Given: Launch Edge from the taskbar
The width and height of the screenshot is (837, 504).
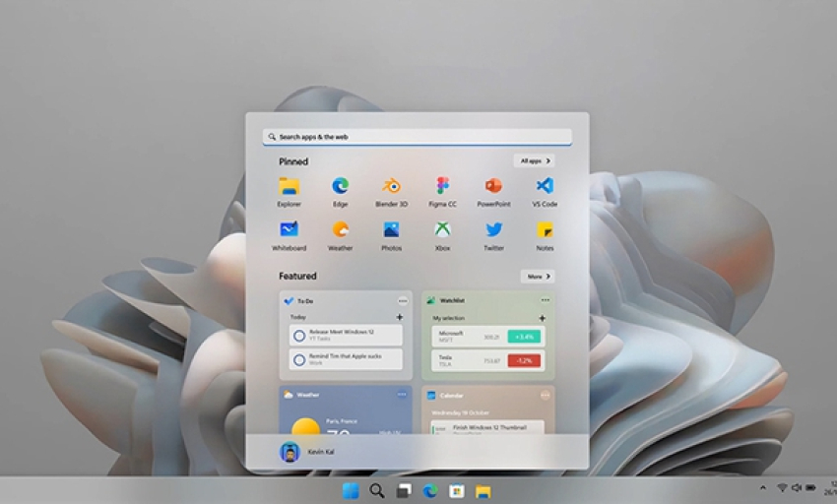Looking at the screenshot, I should pos(430,490).
